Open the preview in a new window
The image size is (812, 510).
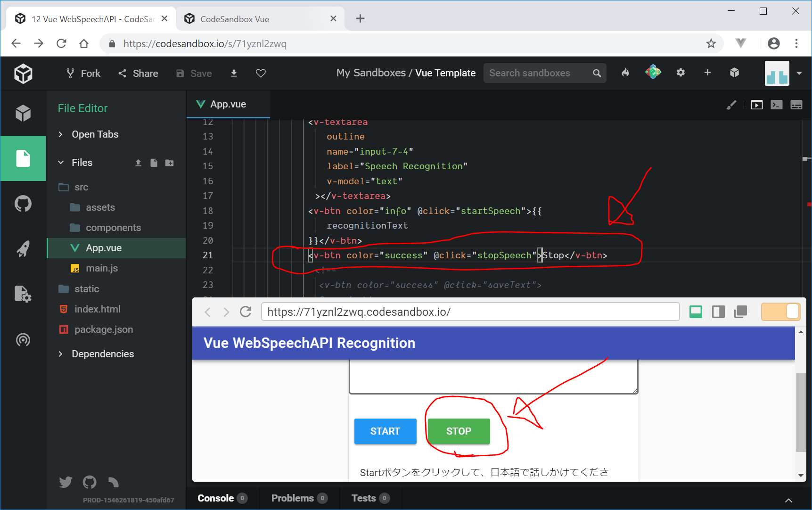[x=741, y=312]
